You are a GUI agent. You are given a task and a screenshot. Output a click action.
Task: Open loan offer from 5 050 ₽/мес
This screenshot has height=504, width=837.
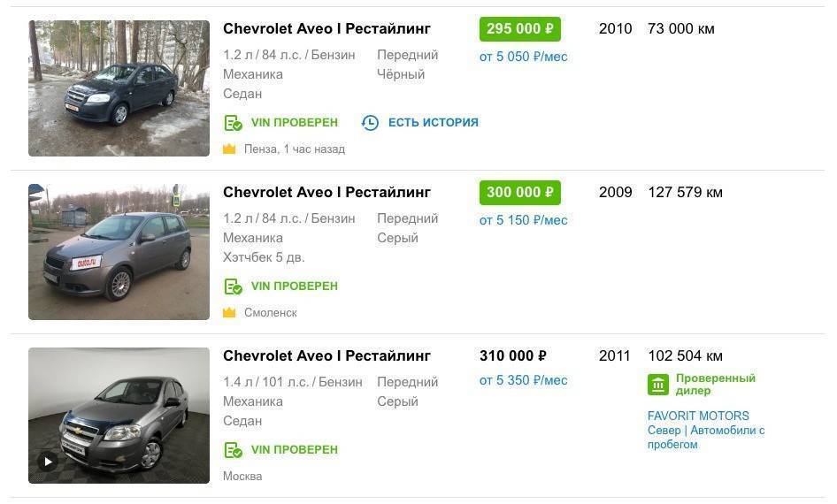click(x=523, y=57)
